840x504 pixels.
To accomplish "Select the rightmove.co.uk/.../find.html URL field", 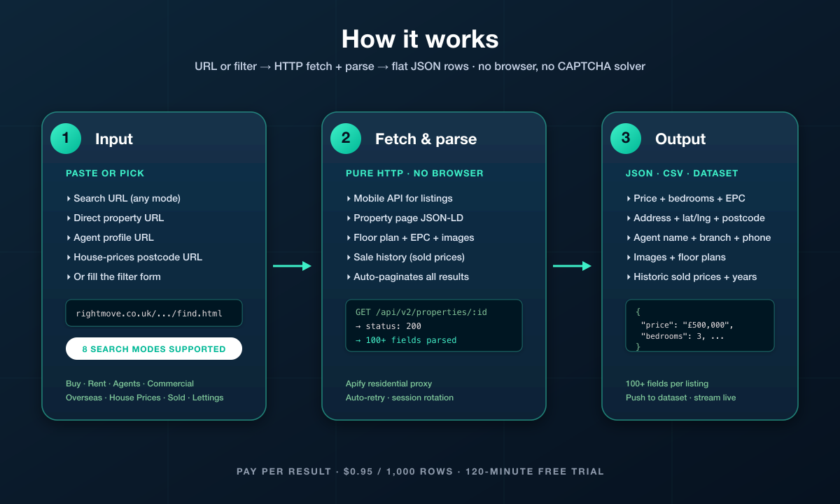I will pos(154,313).
